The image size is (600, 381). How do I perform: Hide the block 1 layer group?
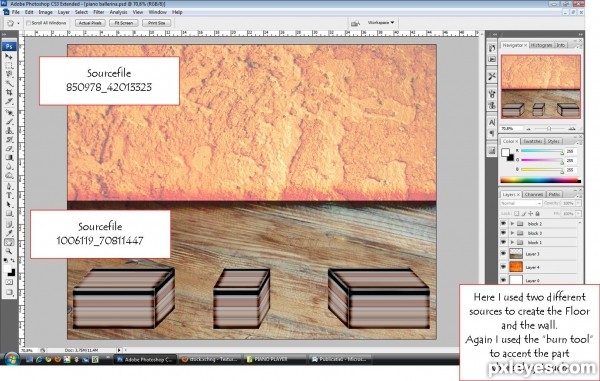pyautogui.click(x=503, y=242)
